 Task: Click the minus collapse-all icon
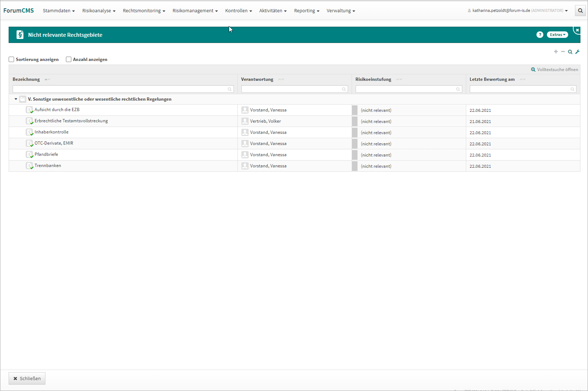pyautogui.click(x=563, y=52)
